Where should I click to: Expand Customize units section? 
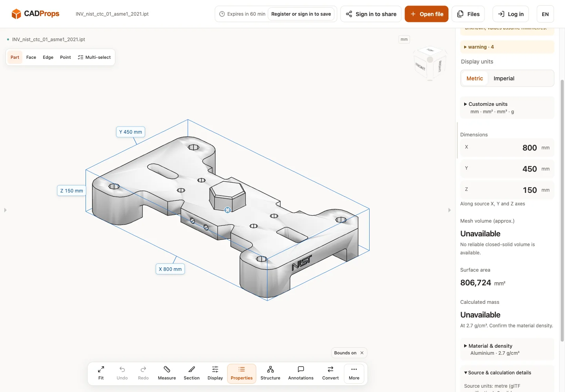(507, 108)
